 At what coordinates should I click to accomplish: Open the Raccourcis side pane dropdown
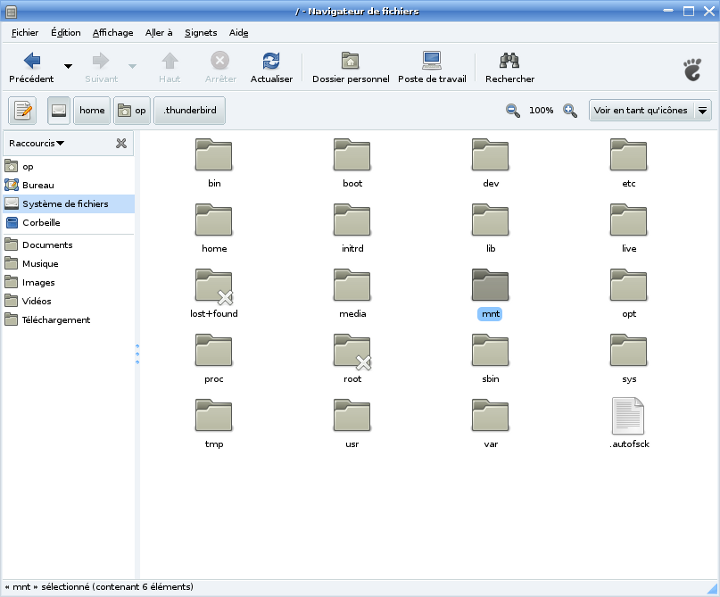(x=37, y=143)
